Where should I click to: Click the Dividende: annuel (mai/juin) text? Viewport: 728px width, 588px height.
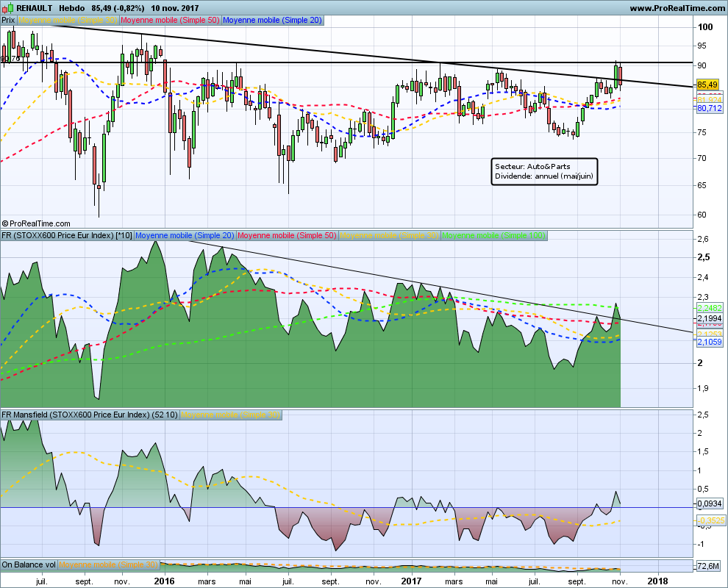[x=544, y=176]
